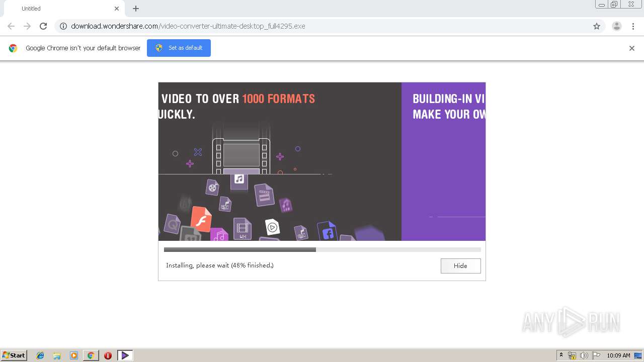Click the Hide button in the installer

pos(460,265)
